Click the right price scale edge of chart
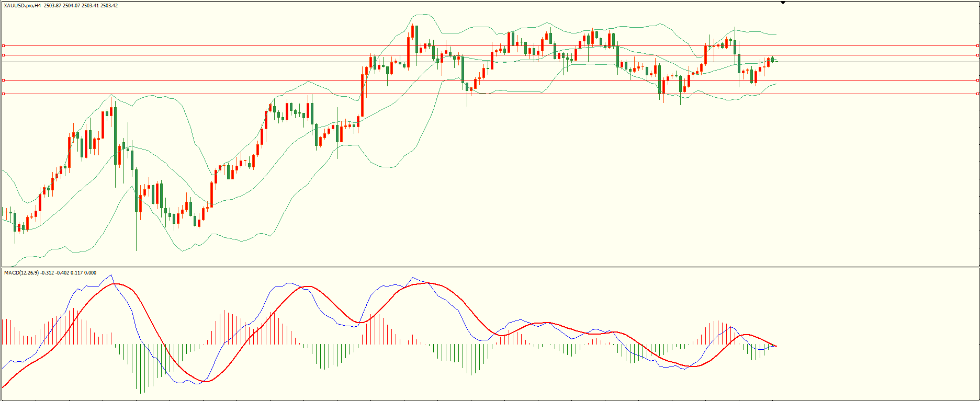 tap(978, 157)
